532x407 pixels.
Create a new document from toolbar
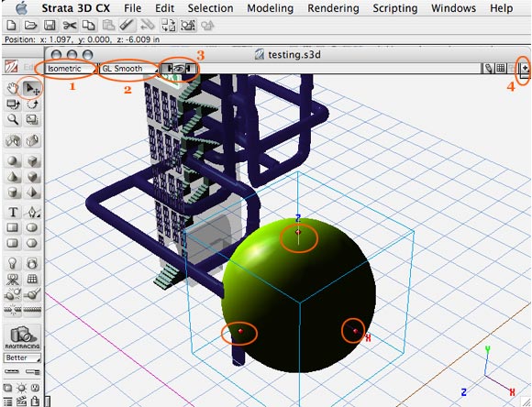pyautogui.click(x=12, y=26)
